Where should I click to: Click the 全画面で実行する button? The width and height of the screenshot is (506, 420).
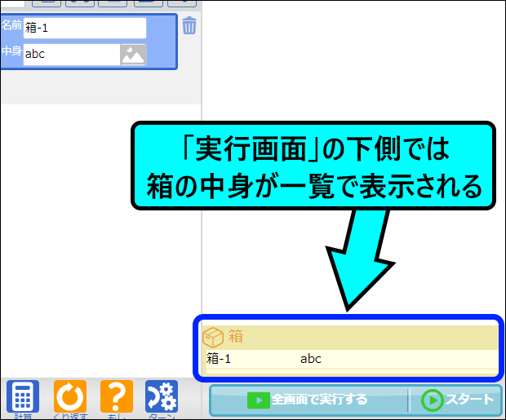308,400
